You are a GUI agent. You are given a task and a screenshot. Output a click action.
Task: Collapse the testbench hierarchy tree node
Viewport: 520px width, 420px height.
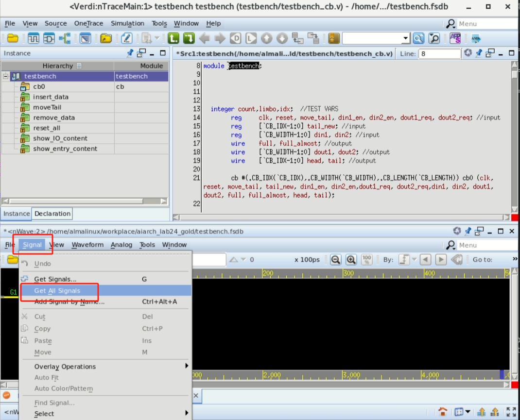coord(6,76)
